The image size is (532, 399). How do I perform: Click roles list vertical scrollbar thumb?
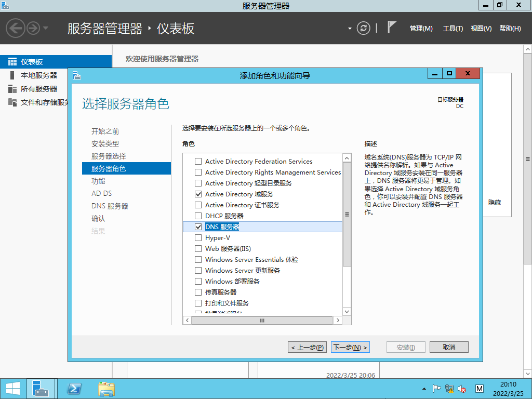tap(347, 215)
